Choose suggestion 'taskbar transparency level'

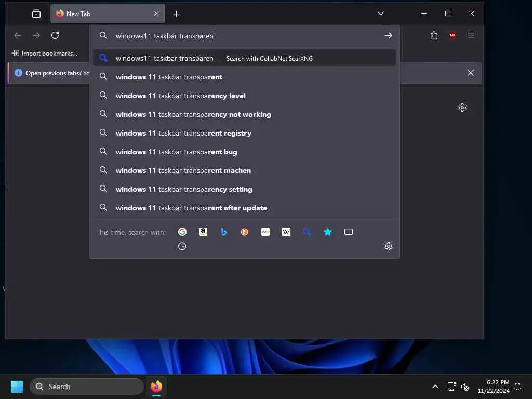click(244, 96)
